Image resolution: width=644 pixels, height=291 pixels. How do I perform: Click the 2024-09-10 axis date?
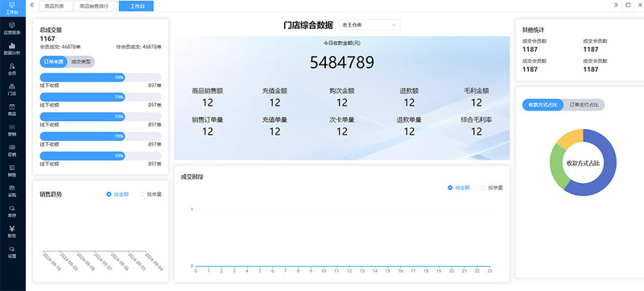52,261
